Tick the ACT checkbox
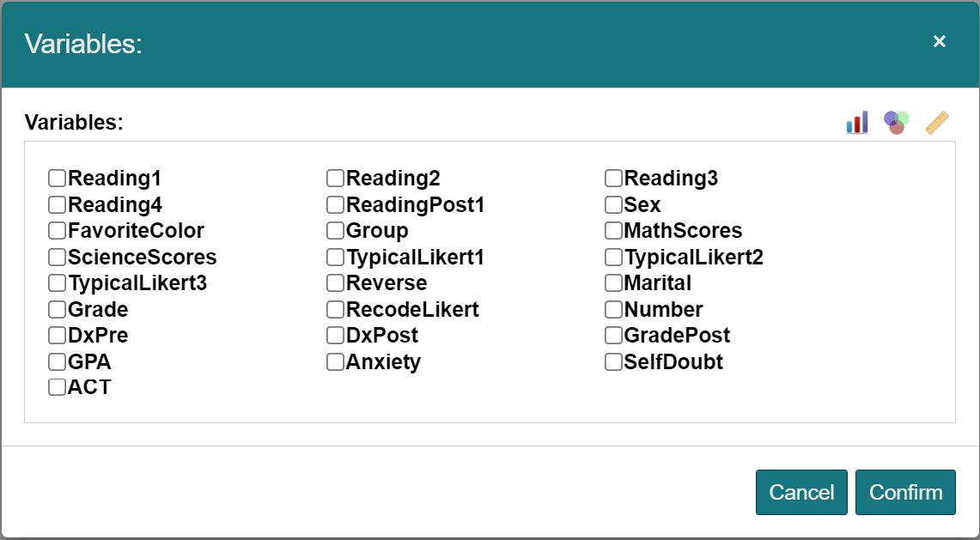This screenshot has width=980, height=540. coord(58,387)
